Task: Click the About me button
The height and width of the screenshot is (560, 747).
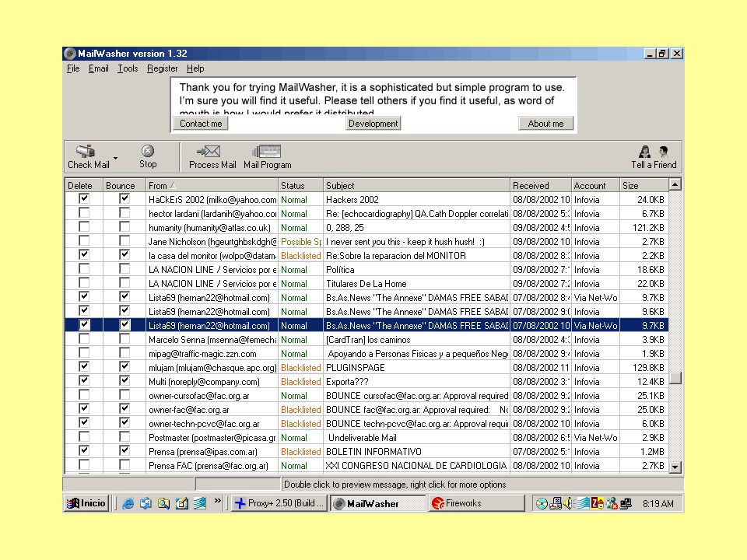Action: click(x=545, y=124)
